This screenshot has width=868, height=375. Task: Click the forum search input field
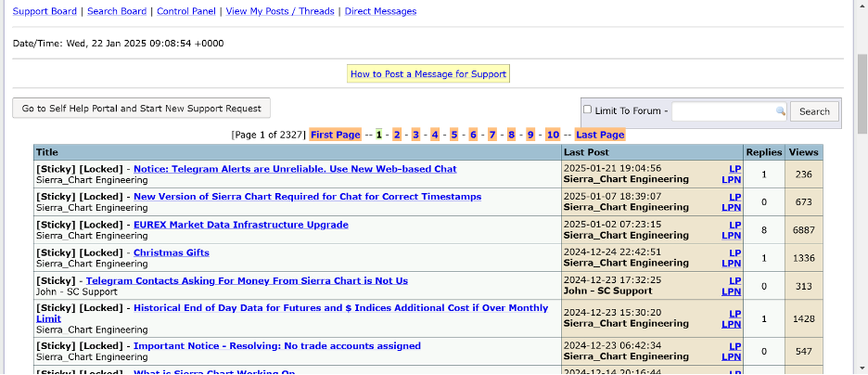[729, 111]
